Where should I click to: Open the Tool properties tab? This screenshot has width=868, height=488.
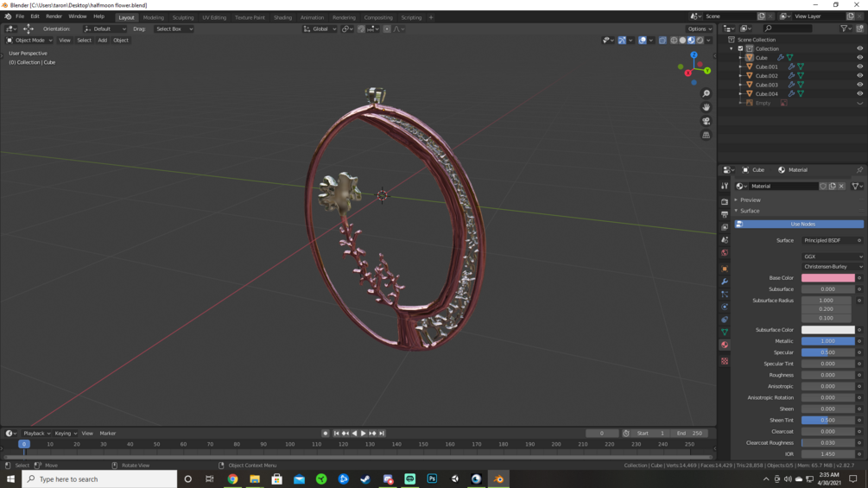pyautogui.click(x=725, y=186)
